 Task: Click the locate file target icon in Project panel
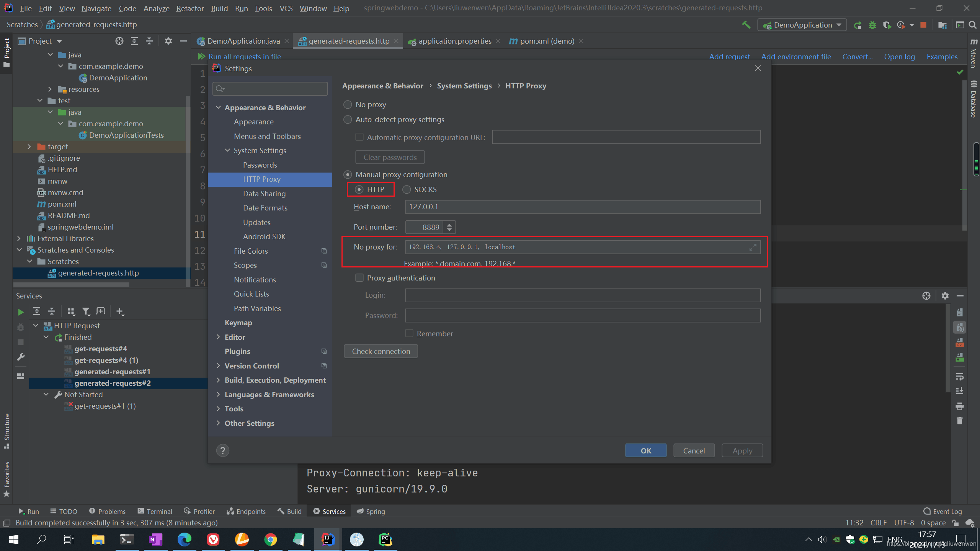pos(119,41)
